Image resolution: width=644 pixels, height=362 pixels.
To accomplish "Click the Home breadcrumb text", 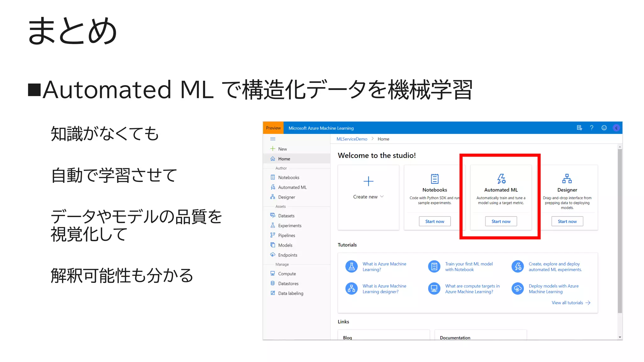I will pos(383,139).
